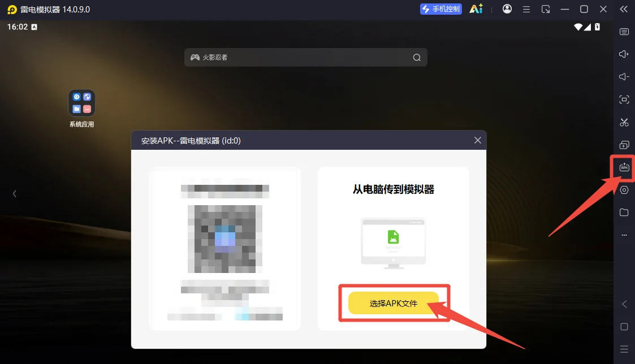Click the 从电脑传到模拟器 heading
Screen dimensions: 635x364
click(393, 189)
